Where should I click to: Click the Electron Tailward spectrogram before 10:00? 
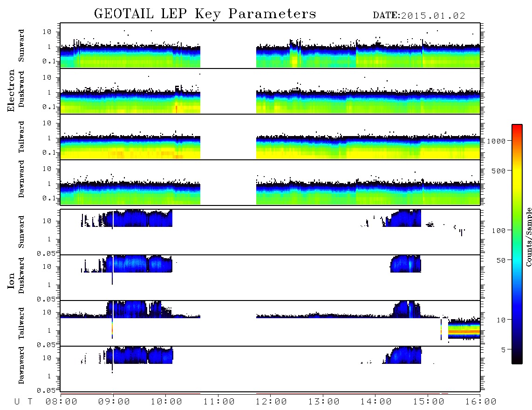(130, 147)
